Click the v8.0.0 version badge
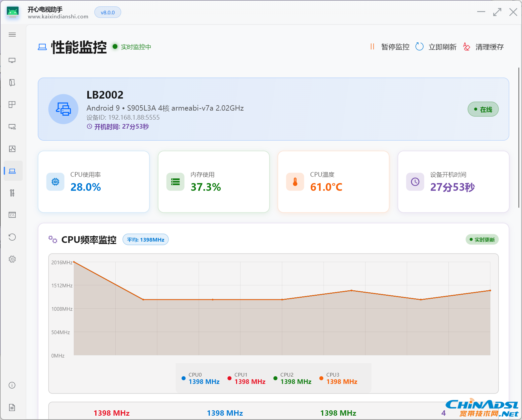 point(108,12)
